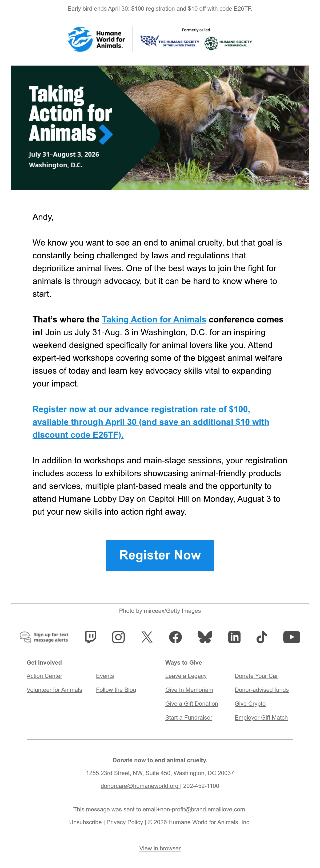320x868 pixels.
Task: Open the Instagram icon link
Action: point(118,637)
